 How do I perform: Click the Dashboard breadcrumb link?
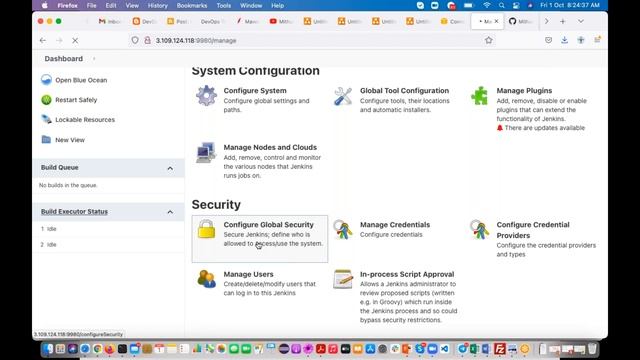[64, 59]
